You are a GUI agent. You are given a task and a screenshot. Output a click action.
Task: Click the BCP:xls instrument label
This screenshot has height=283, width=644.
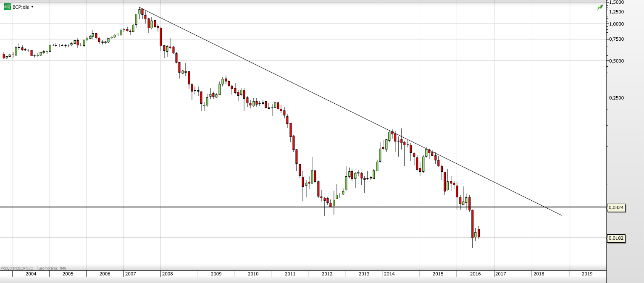click(21, 7)
